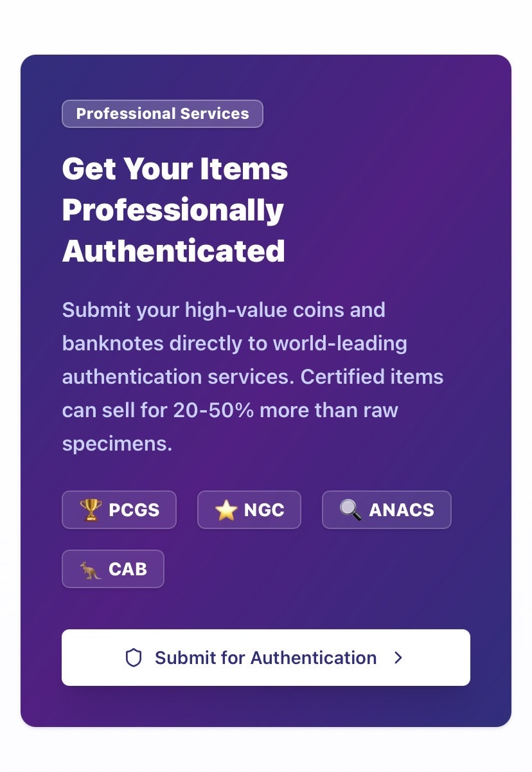Select the ANACS authentication chip
Screen dimensions: 532x772
tap(386, 509)
